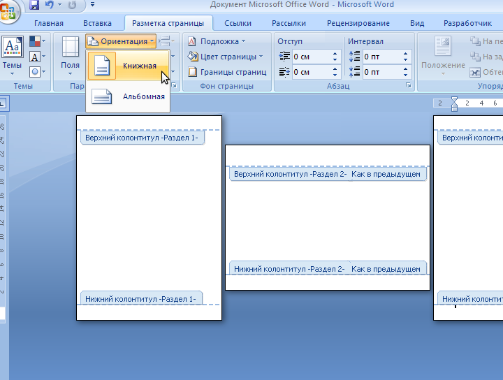Click header Как в предыдущем tag
The height and width of the screenshot is (380, 503).
(386, 174)
